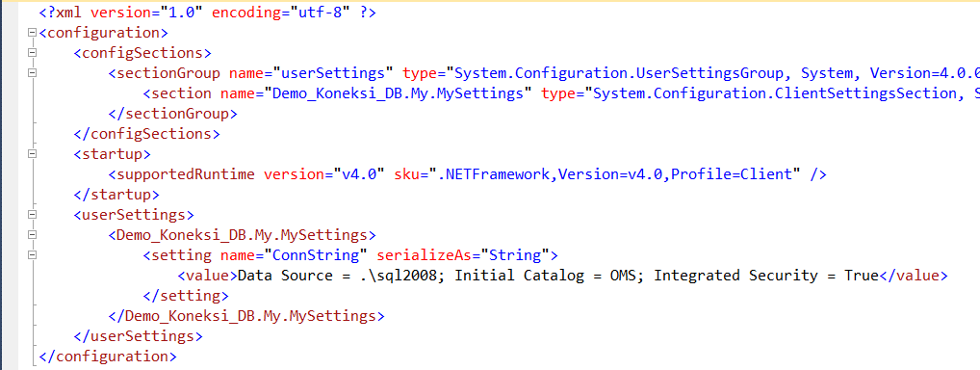Viewport: 980px width, 370px height.
Task: Collapse the configSections outline toggle
Action: tap(33, 53)
